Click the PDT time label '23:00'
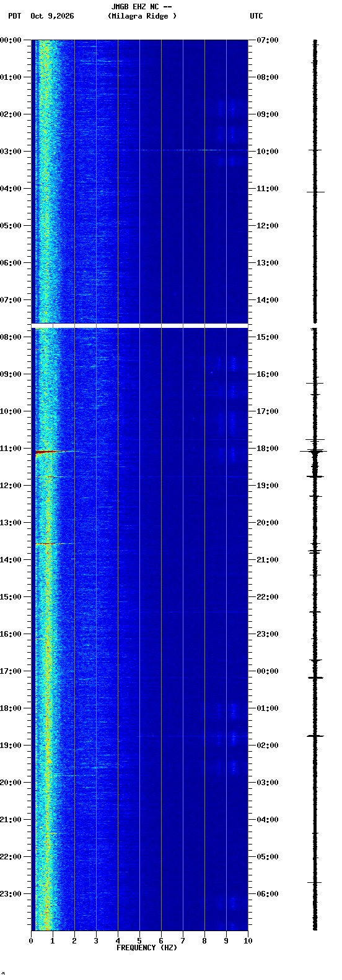The height and width of the screenshot is (980, 342). coord(11,894)
